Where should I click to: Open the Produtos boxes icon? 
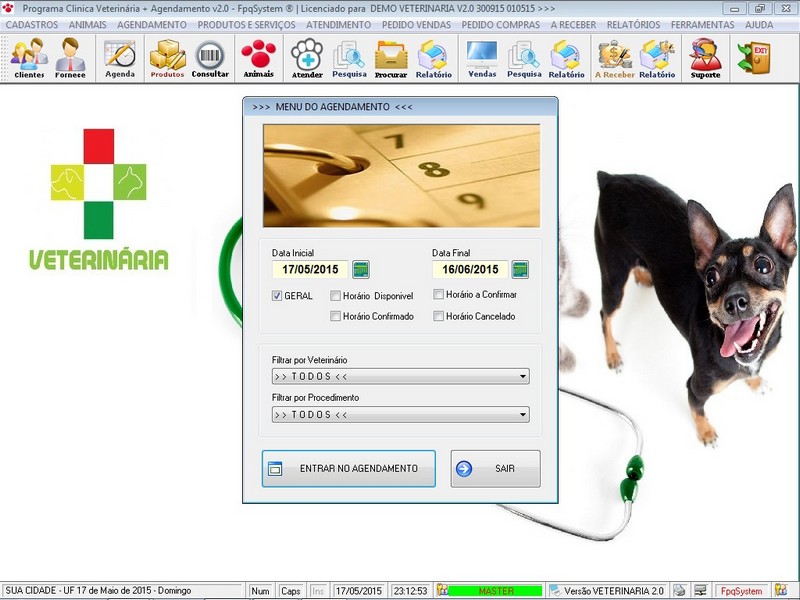pyautogui.click(x=167, y=58)
